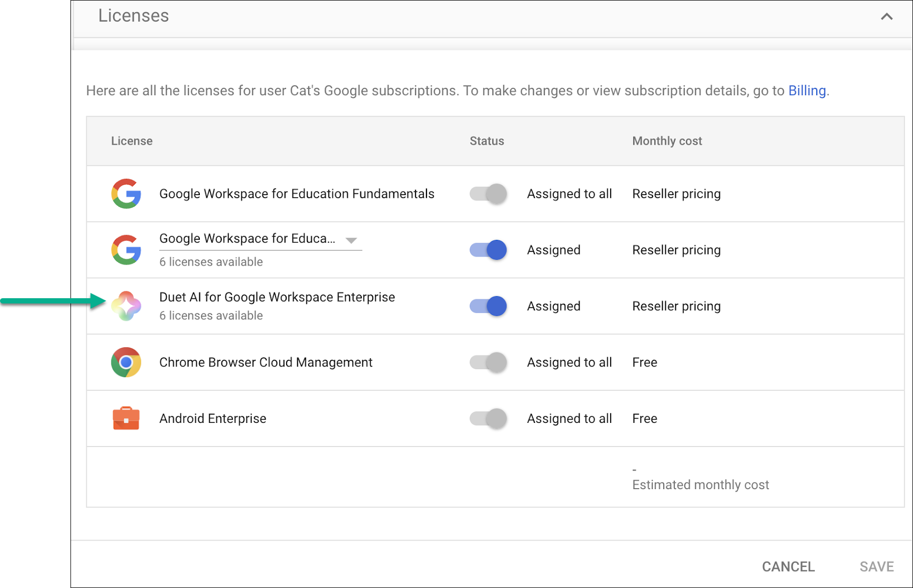Toggle the Chrome Browser Cloud Management switch

click(488, 362)
